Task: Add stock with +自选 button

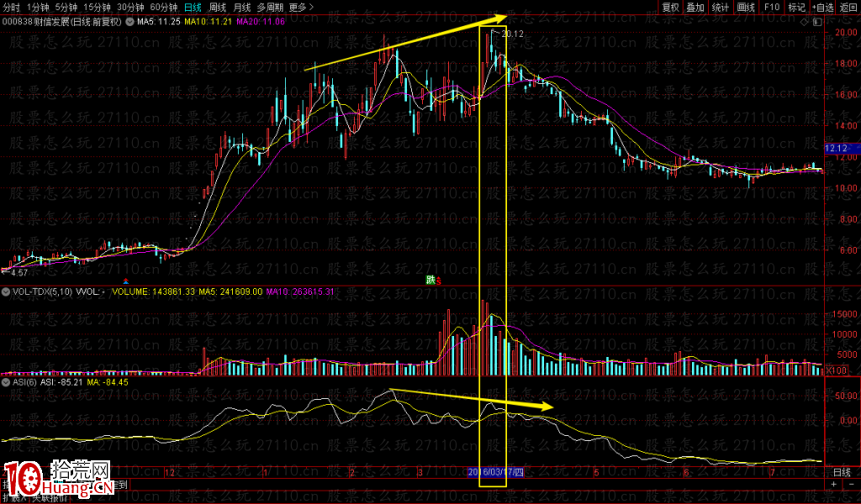Action: click(822, 7)
